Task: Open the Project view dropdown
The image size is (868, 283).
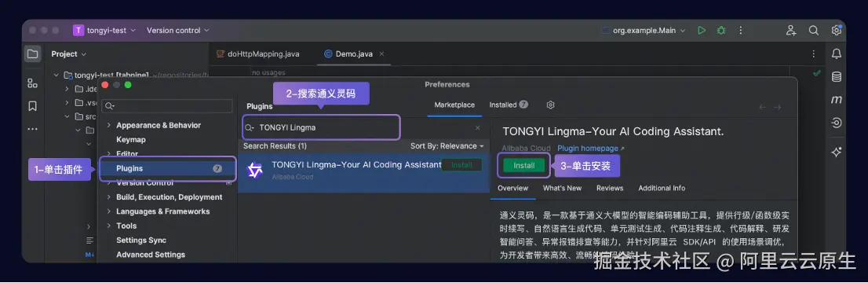Action: coord(68,53)
